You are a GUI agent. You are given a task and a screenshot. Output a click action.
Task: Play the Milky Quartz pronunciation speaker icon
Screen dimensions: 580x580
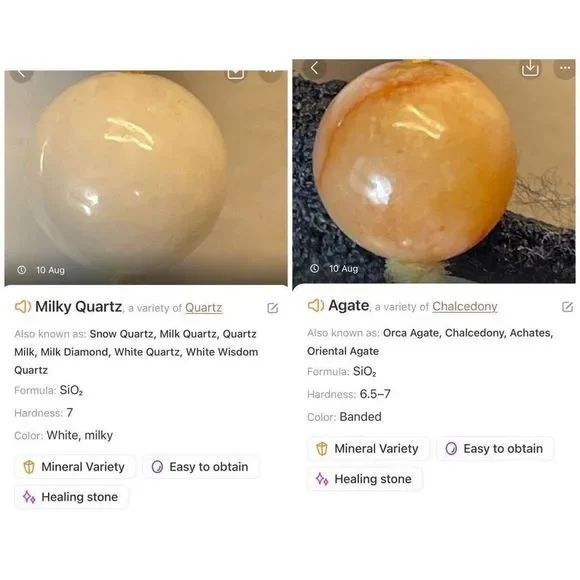pyautogui.click(x=23, y=307)
